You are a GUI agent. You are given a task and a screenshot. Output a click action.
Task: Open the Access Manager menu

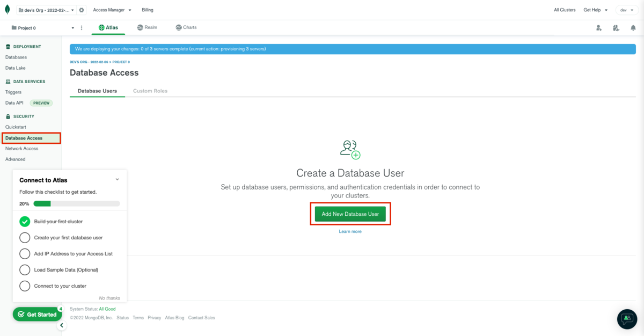112,10
